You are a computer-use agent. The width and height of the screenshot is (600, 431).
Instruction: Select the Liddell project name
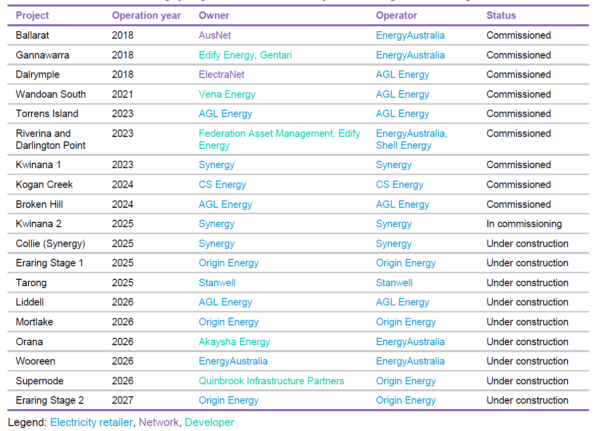click(x=30, y=302)
